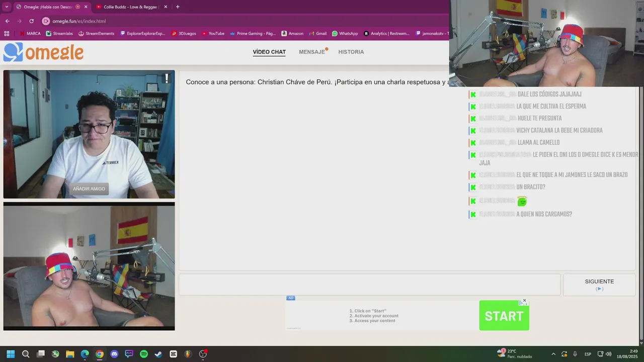Click the camera-in-use indicator in address bar
The width and height of the screenshot is (644, 362).
point(46,21)
